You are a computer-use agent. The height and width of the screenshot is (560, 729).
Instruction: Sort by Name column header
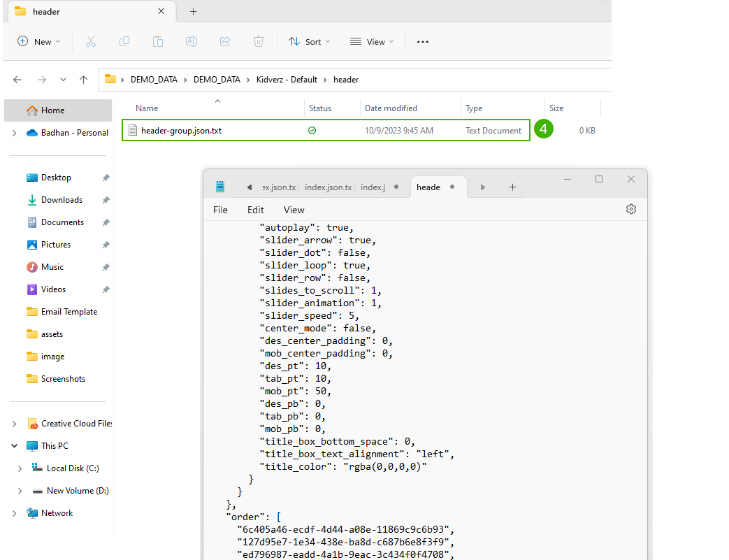coord(147,108)
